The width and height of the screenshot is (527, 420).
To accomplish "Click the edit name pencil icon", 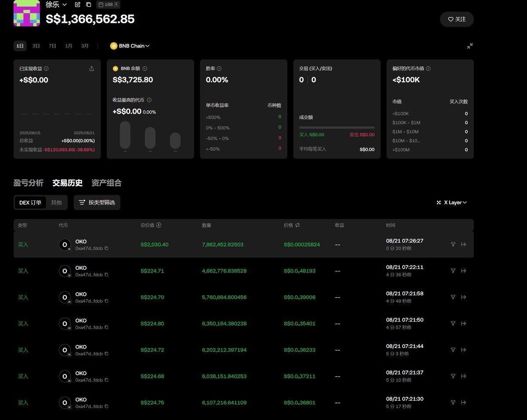I will [78, 4].
